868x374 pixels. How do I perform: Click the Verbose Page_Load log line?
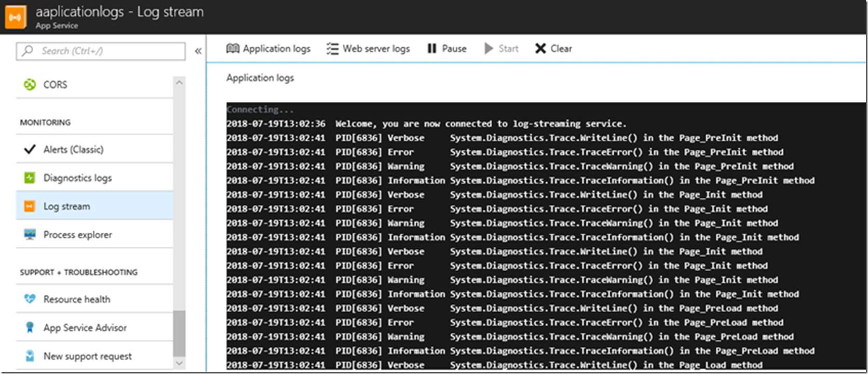click(x=495, y=365)
